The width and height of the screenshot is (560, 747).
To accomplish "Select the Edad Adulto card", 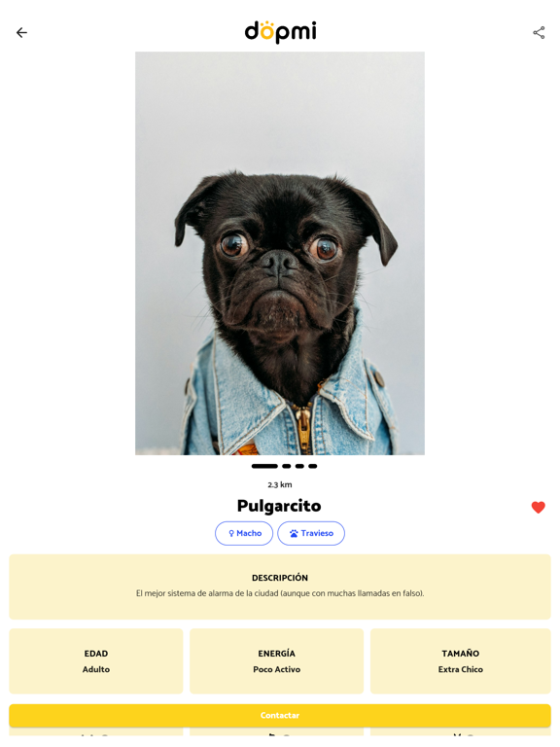I will (95, 660).
